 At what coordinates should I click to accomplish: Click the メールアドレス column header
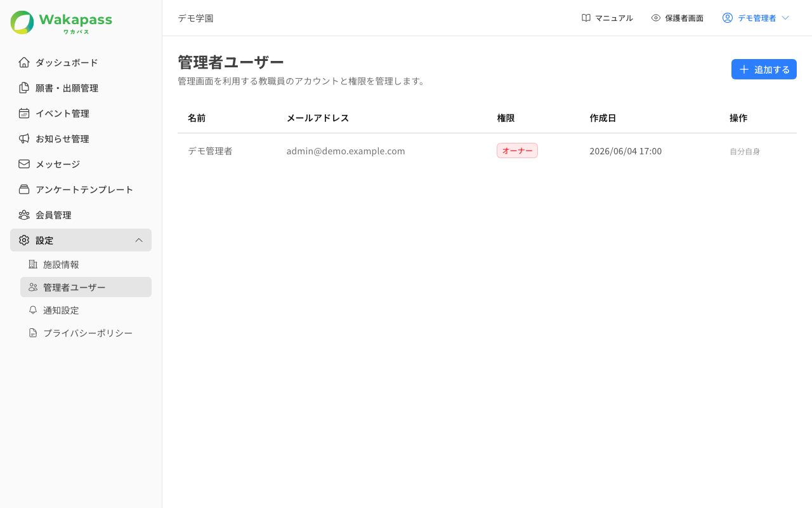click(x=318, y=118)
